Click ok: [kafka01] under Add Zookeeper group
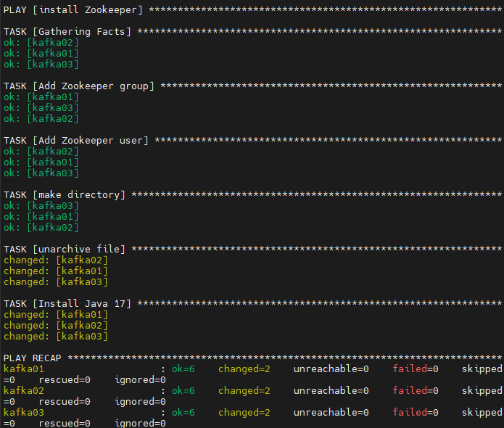504x428 pixels. tap(41, 96)
